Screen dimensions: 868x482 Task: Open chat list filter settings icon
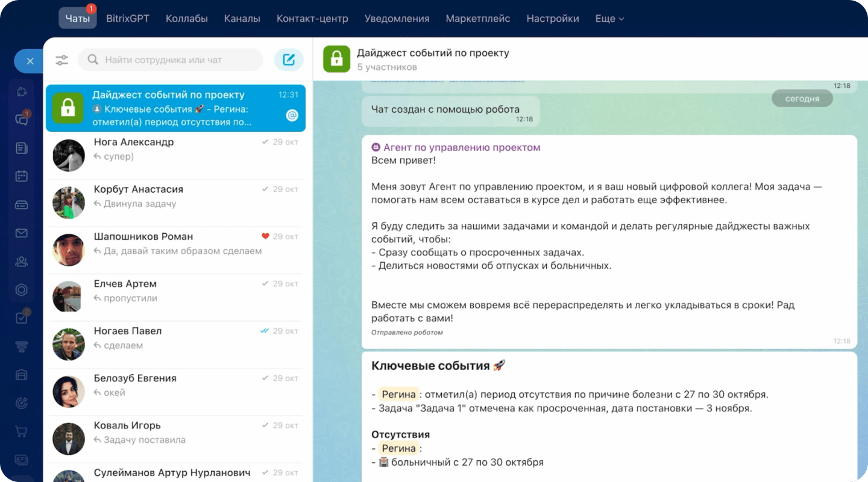click(x=61, y=60)
